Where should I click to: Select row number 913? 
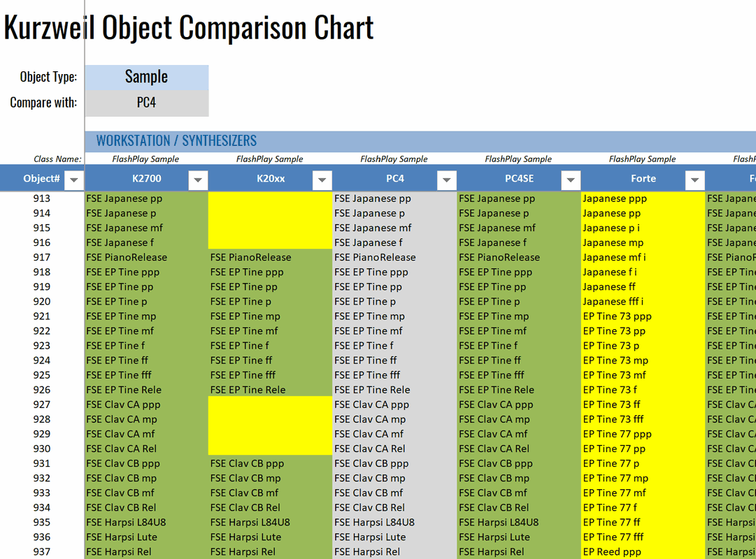coord(42,198)
